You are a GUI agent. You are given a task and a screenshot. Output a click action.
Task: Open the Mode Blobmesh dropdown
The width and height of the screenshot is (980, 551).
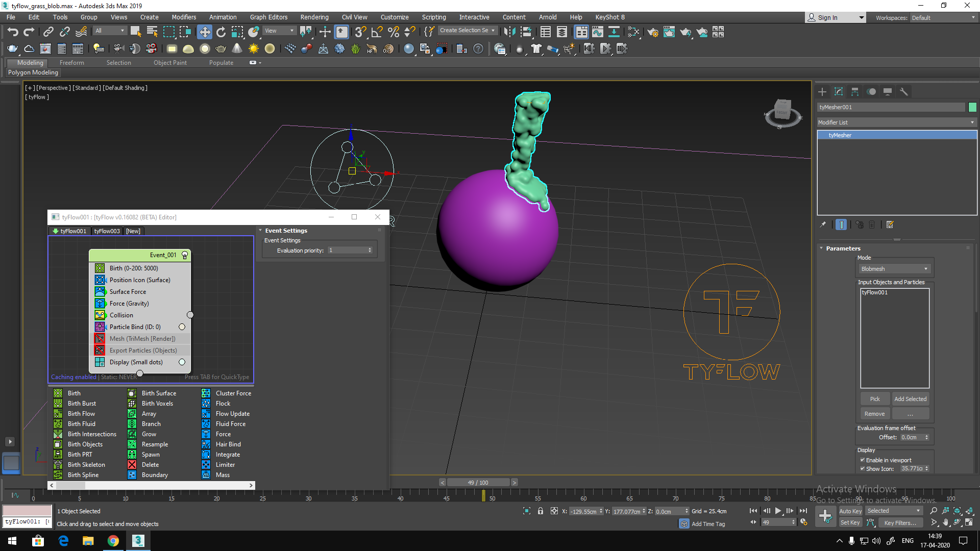click(894, 269)
